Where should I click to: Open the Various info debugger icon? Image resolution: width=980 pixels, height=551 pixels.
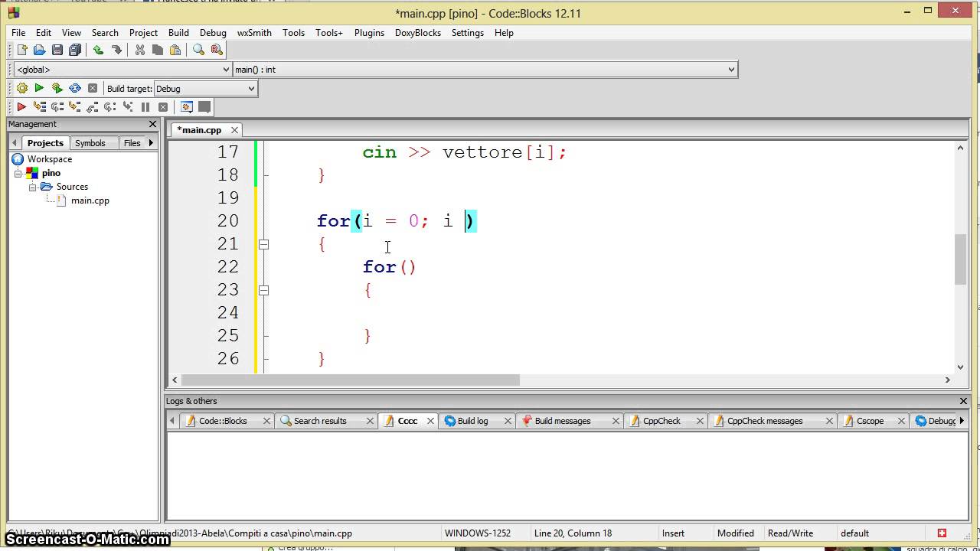point(204,107)
